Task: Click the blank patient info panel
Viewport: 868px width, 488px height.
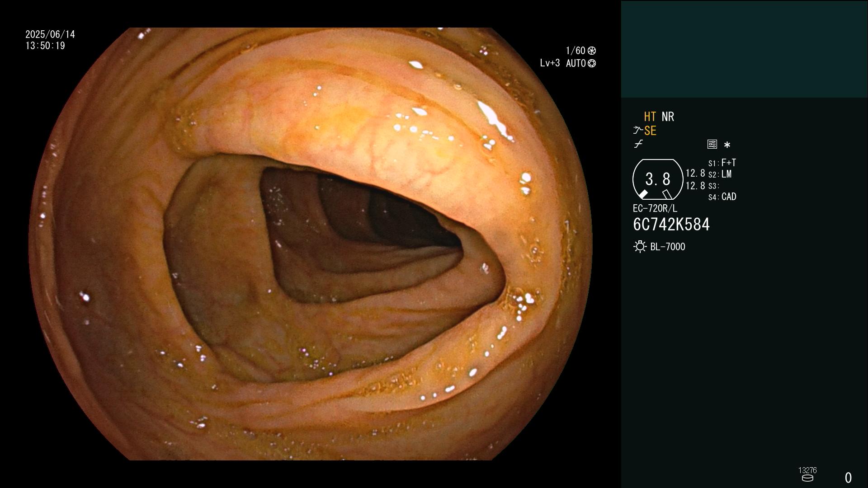Action: (744, 49)
